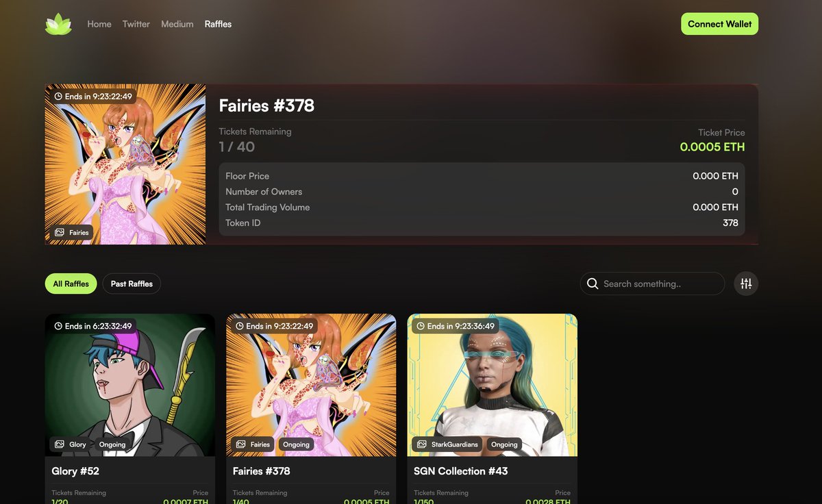Viewport: 822px width, 504px height.
Task: Click the SGN Collection #43 title
Action: (x=461, y=471)
